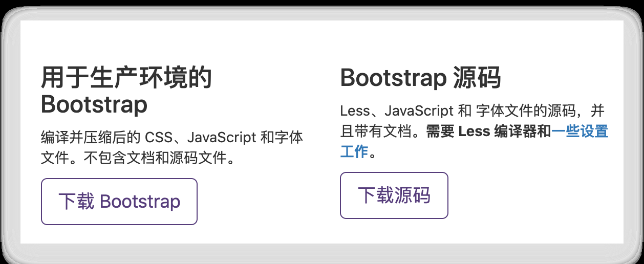This screenshot has width=644, height=264.
Task: Click the bold text 需要 Less 编译器和
Action: [x=488, y=131]
